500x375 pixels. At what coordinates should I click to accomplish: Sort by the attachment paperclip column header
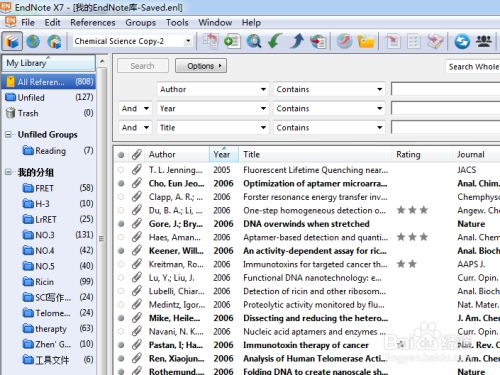coord(136,154)
